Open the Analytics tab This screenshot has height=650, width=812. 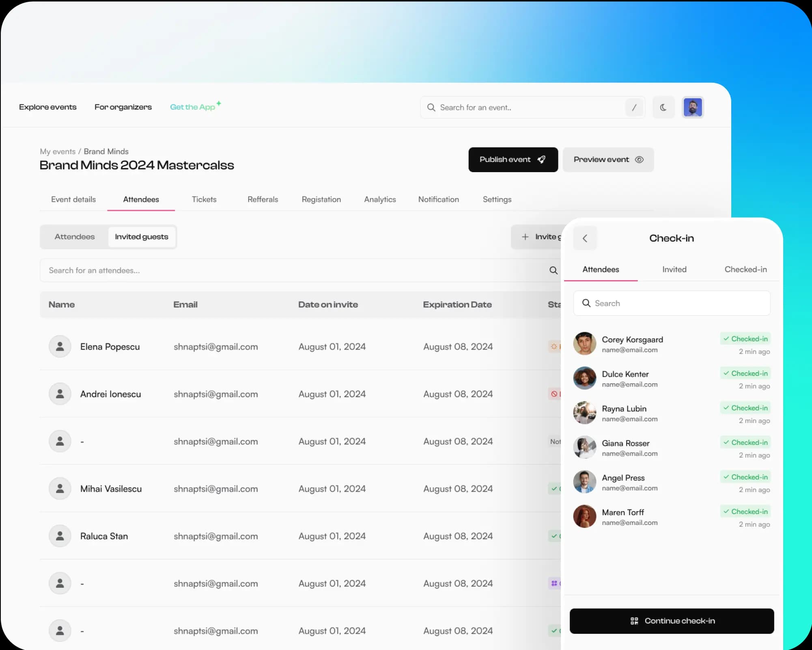tap(380, 199)
